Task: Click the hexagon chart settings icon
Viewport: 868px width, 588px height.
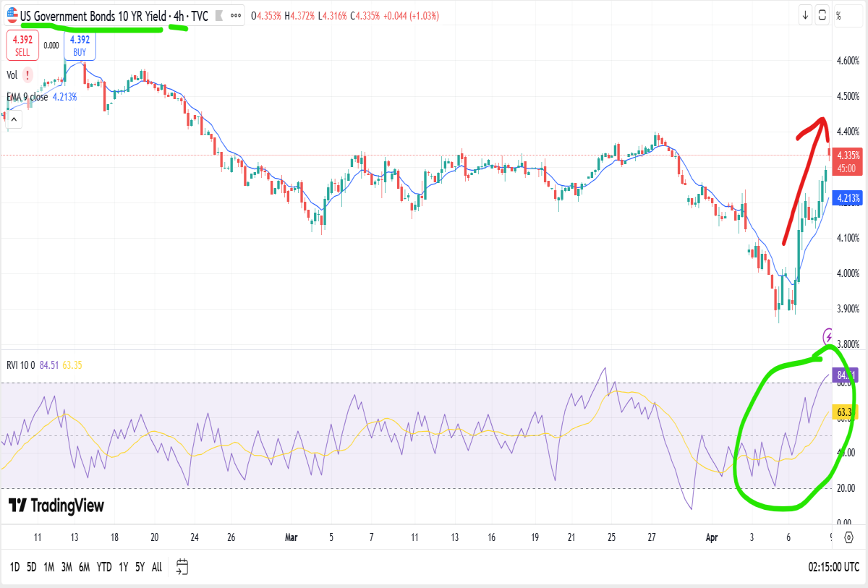Action: (849, 537)
